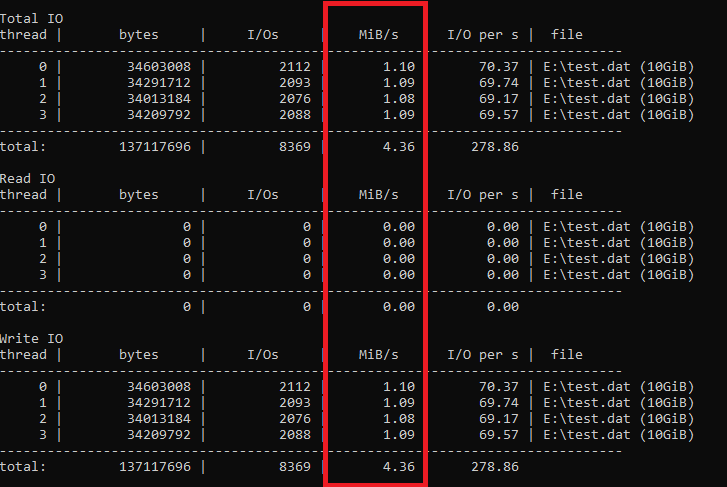Select E:\test.dat file in Read IO thread 2 row
This screenshot has width=727, height=487.
619,259
